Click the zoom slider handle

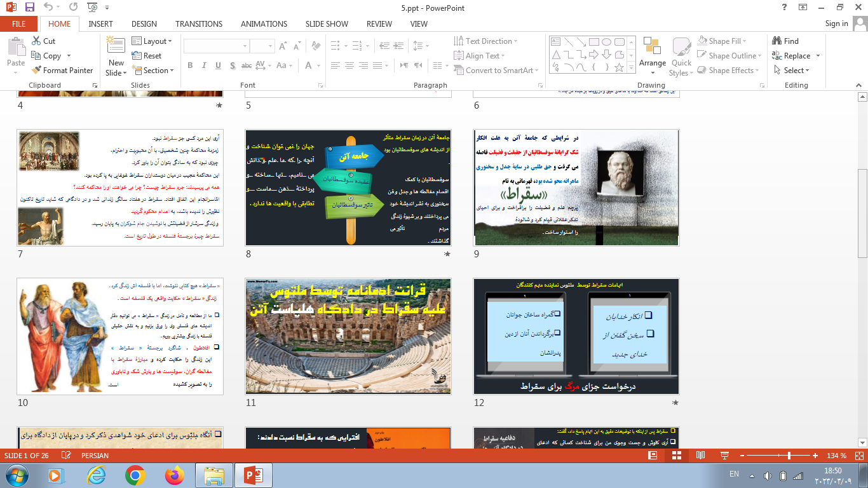[789, 456]
